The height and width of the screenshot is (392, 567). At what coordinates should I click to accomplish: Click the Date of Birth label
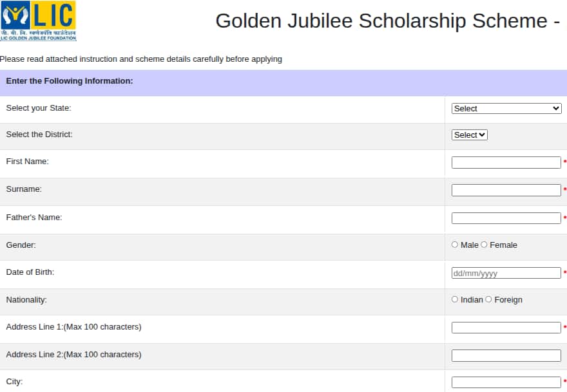(30, 272)
